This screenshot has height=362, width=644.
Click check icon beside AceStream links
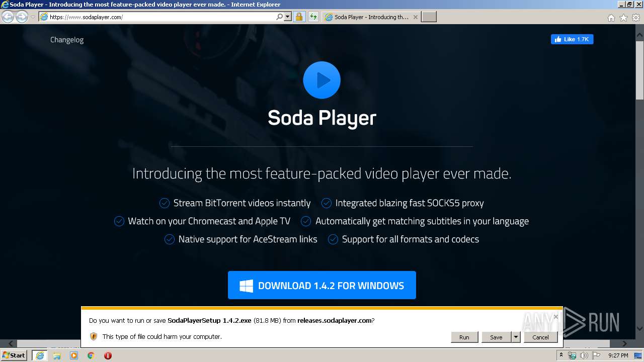click(x=170, y=239)
